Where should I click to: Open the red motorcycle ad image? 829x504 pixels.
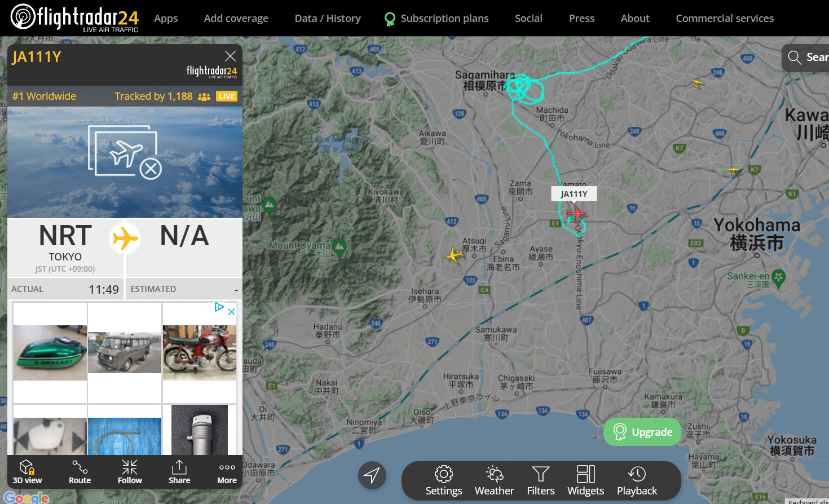pyautogui.click(x=200, y=352)
